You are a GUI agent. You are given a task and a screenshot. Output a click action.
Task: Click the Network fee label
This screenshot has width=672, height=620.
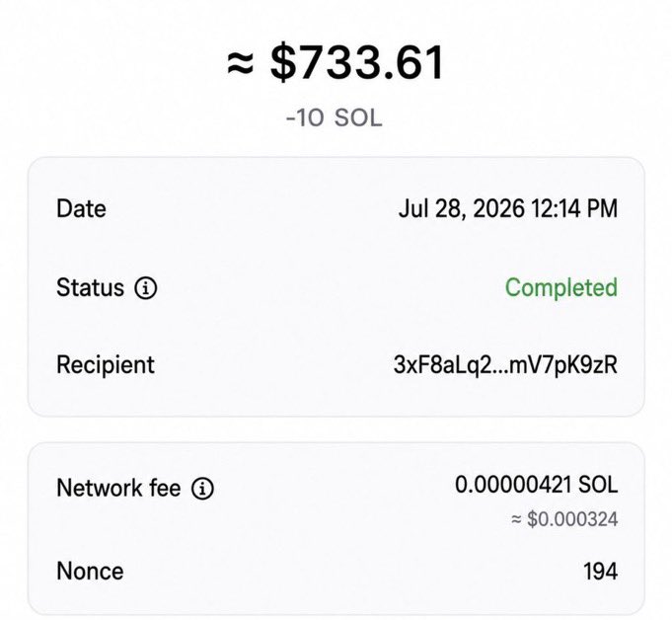click(x=118, y=489)
